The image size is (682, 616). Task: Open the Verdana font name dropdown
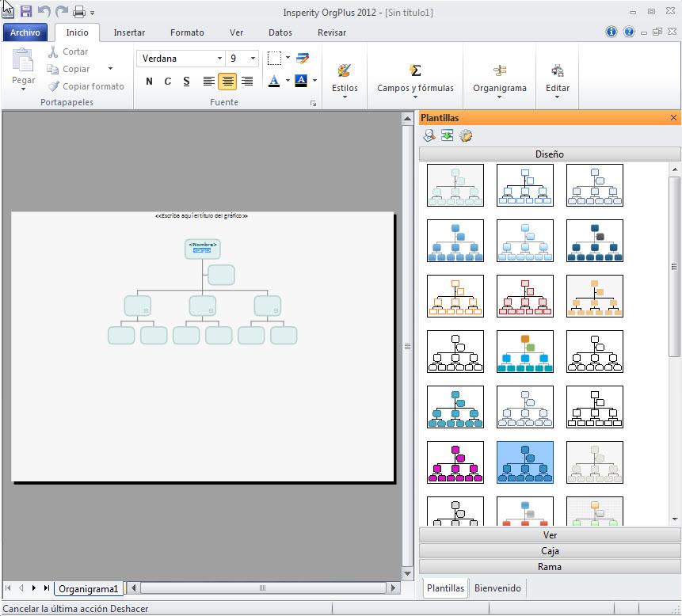219,59
